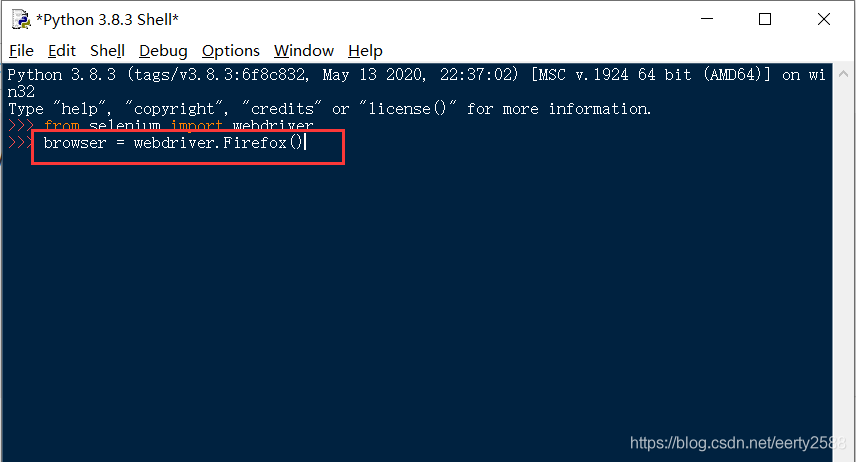
Task: Open the Help menu
Action: [365, 51]
